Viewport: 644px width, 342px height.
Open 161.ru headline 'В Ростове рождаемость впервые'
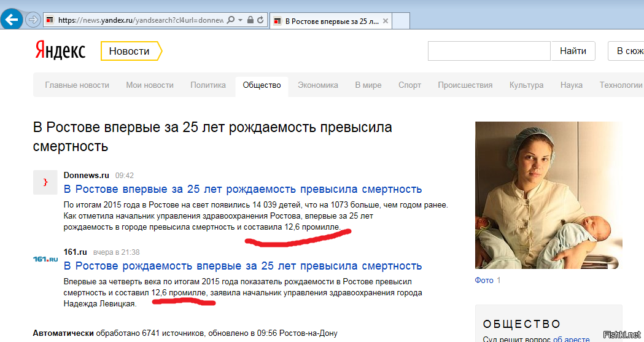click(242, 266)
